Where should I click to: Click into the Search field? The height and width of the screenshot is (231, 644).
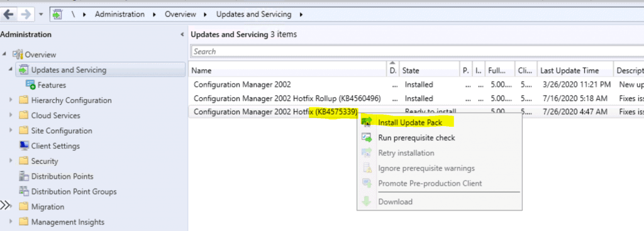point(418,51)
